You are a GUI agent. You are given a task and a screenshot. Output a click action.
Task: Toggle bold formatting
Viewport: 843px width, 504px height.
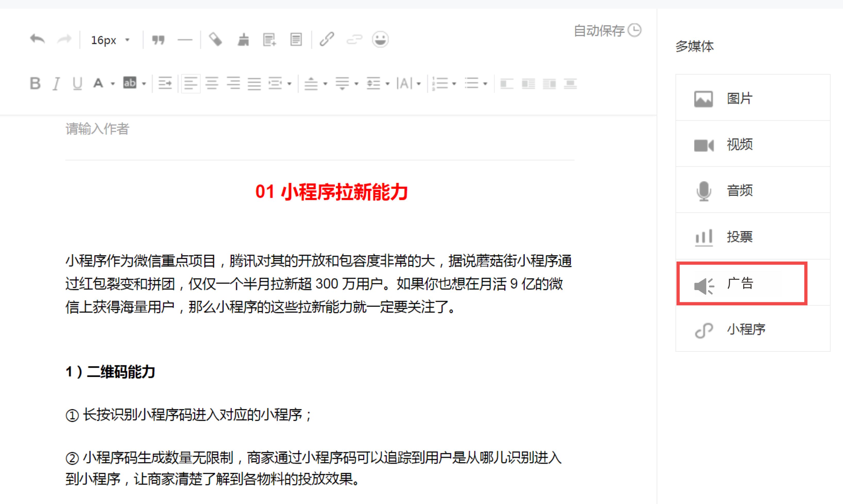35,83
